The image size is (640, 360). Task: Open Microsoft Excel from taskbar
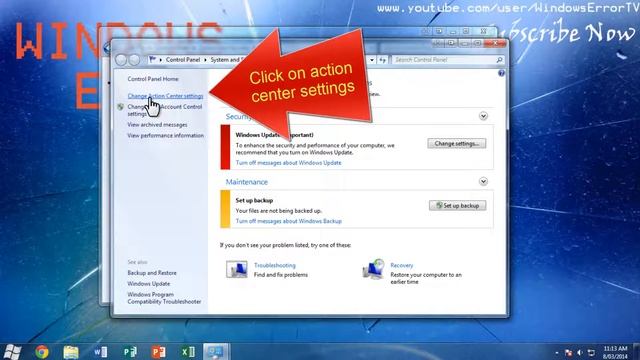[187, 351]
